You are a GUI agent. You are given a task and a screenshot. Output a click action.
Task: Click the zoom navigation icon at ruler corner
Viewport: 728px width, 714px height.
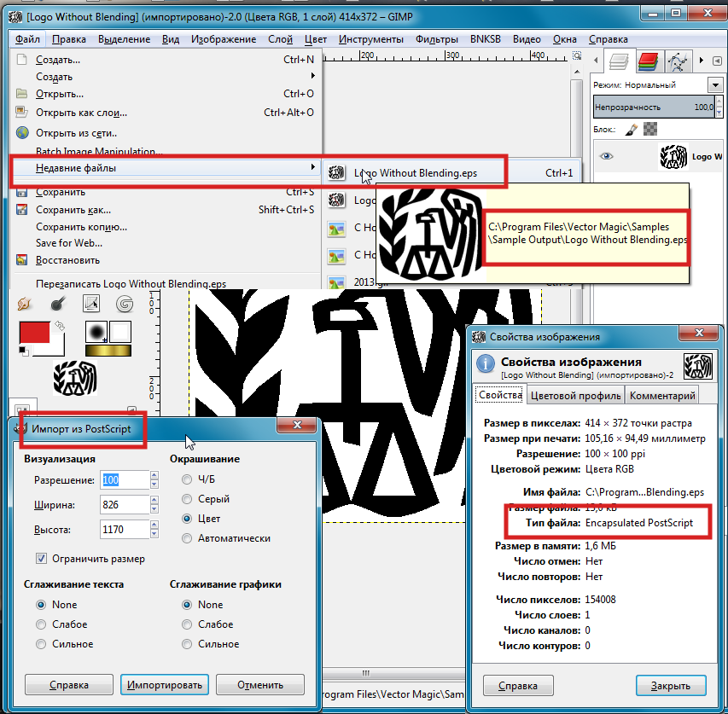click(x=577, y=55)
